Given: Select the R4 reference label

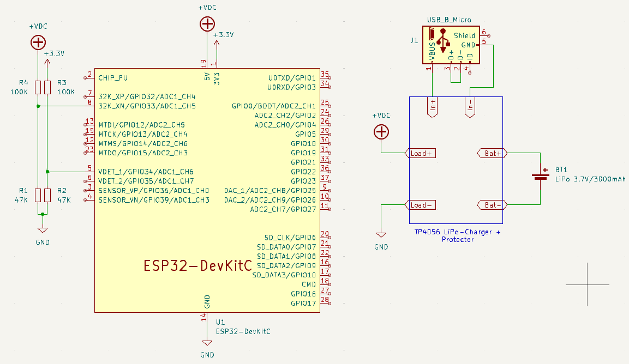Looking at the screenshot, I should point(23,83).
